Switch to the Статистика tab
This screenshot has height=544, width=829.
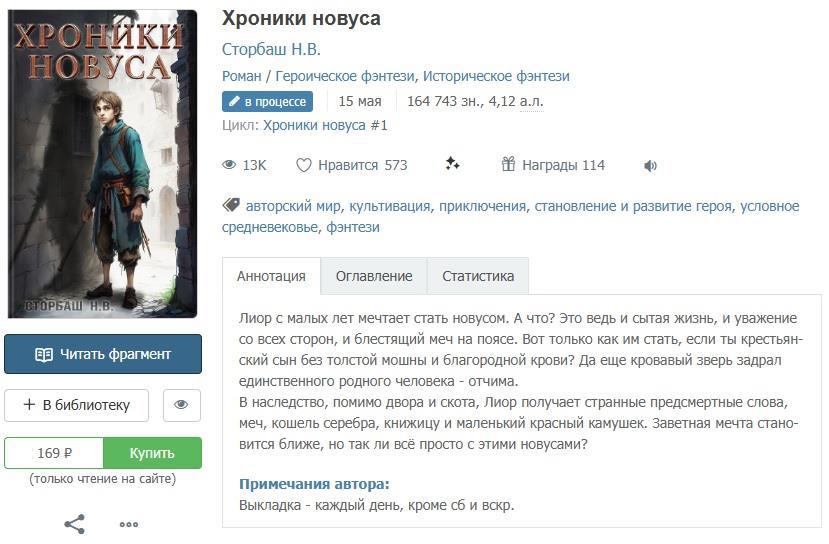[x=478, y=276]
